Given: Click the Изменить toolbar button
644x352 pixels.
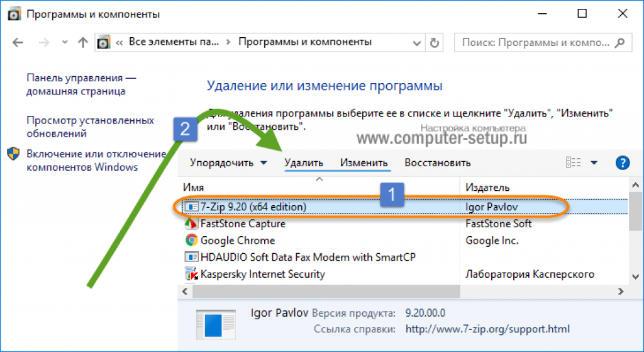Looking at the screenshot, I should (x=364, y=163).
